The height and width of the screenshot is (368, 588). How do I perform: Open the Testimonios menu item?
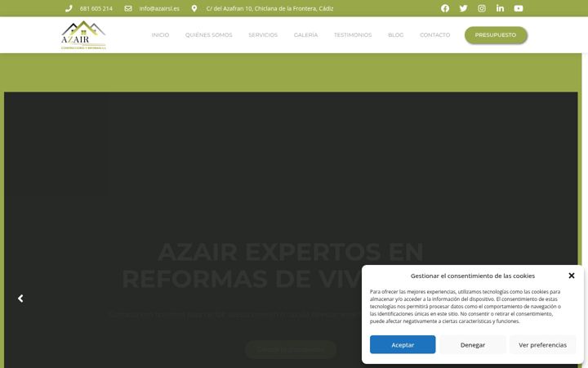pyautogui.click(x=353, y=35)
